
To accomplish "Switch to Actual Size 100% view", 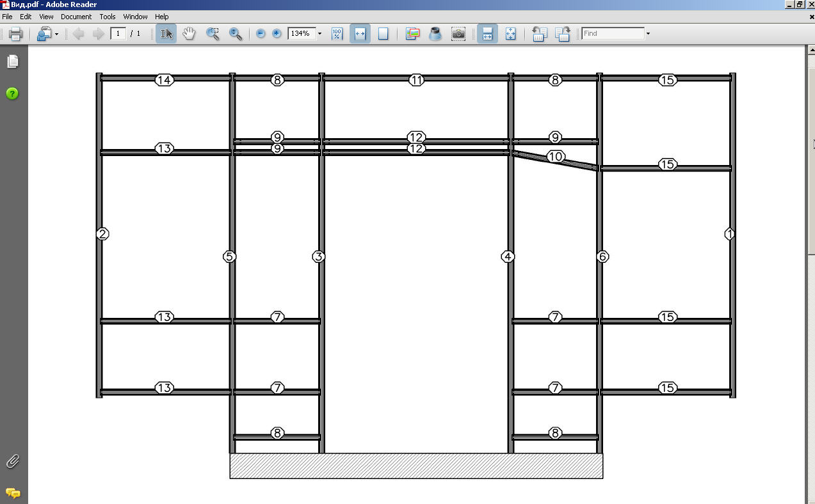I will (x=337, y=33).
